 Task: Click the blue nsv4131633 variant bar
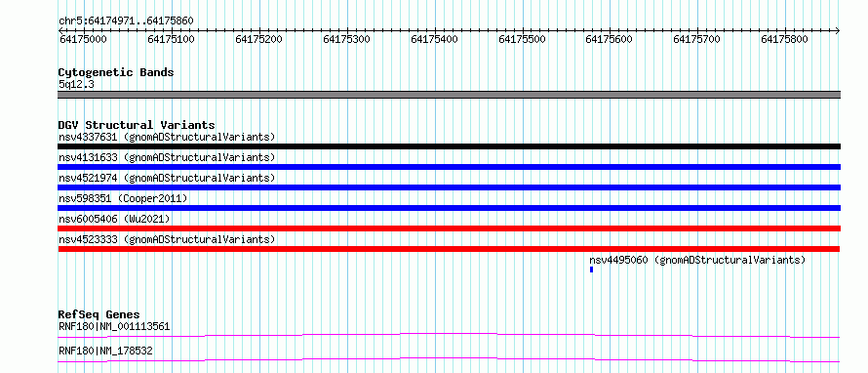(449, 167)
